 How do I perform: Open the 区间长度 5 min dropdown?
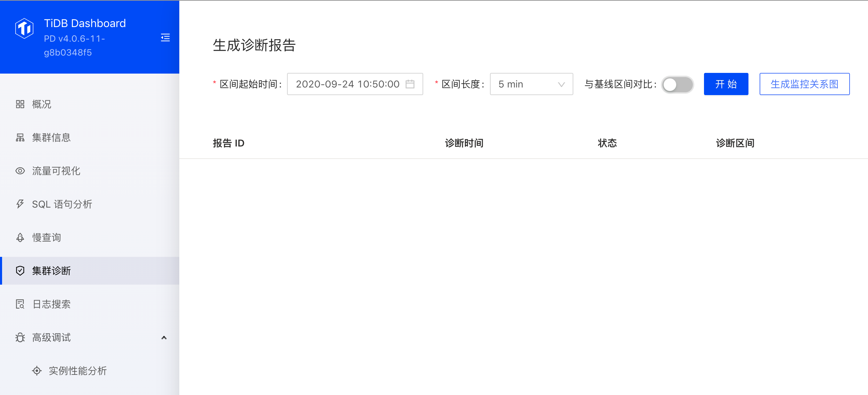531,84
